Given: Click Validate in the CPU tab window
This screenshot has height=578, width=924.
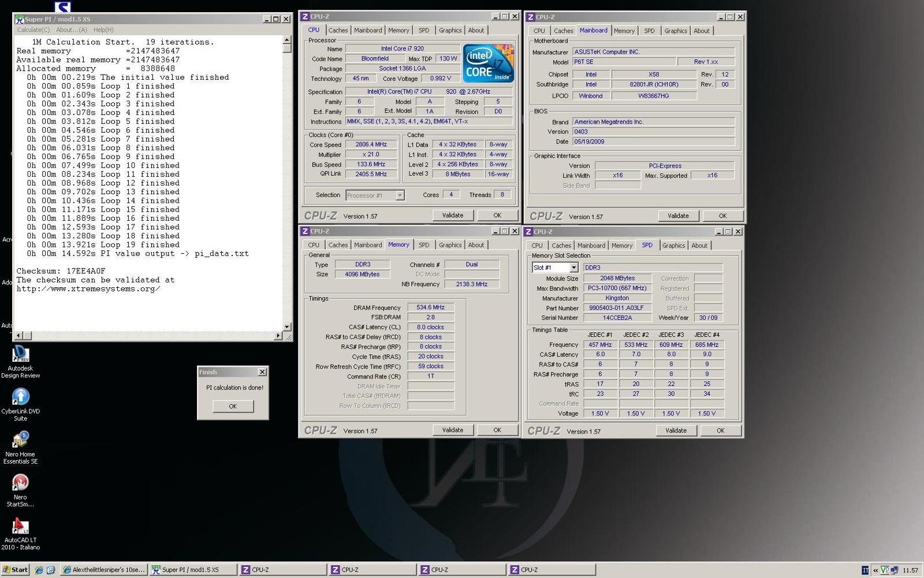Looking at the screenshot, I should 453,216.
